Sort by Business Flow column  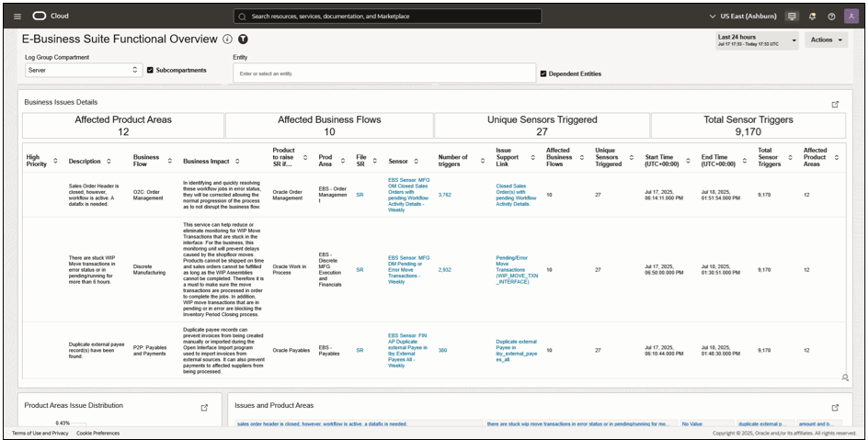click(x=170, y=161)
